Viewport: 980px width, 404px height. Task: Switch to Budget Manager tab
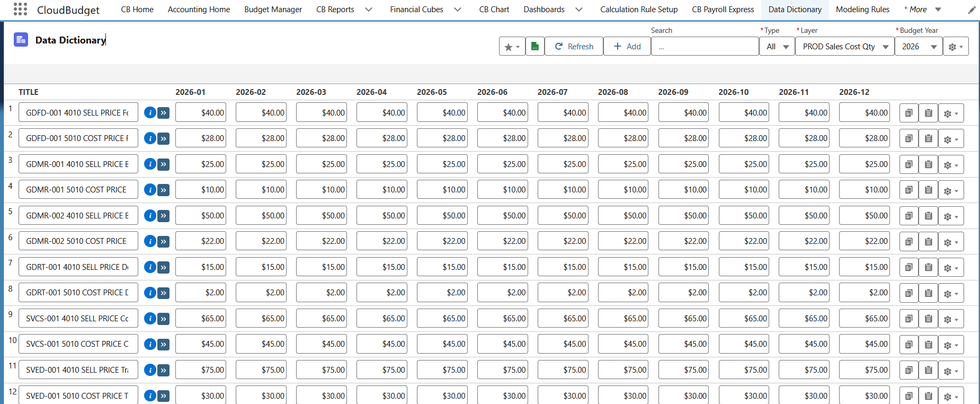[273, 10]
